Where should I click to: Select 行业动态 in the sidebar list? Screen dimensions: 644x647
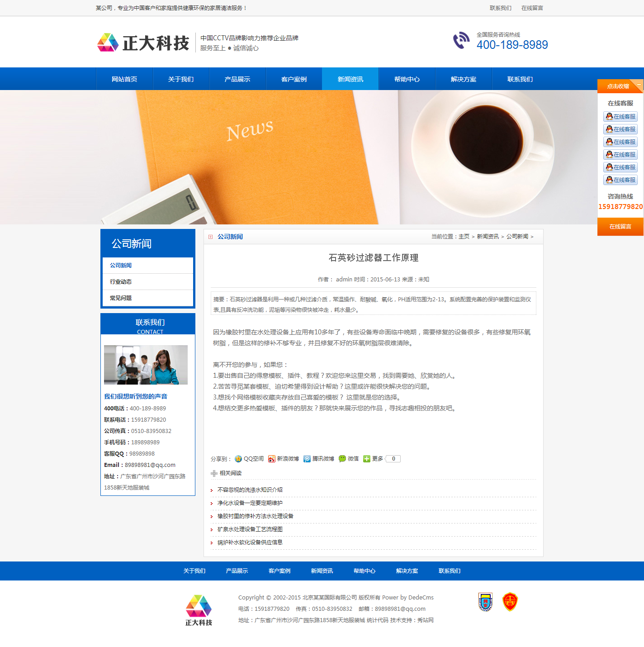121,281
